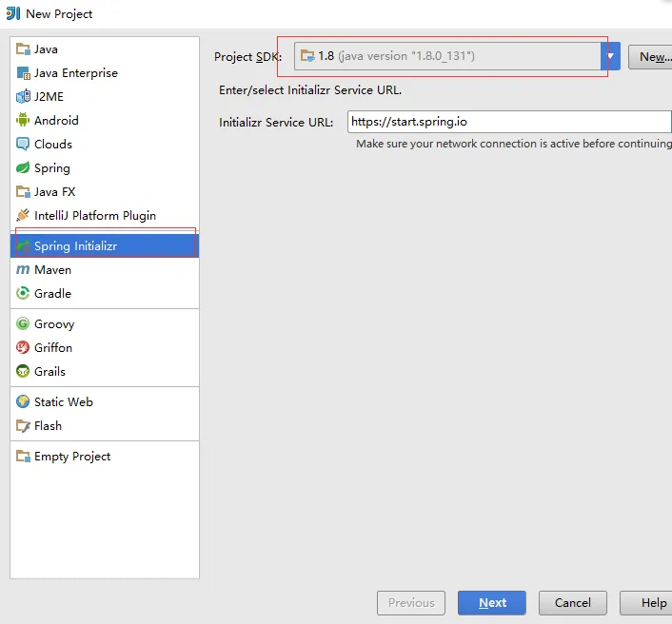672x624 pixels.
Task: Choose Static Web project type
Action: 105,401
